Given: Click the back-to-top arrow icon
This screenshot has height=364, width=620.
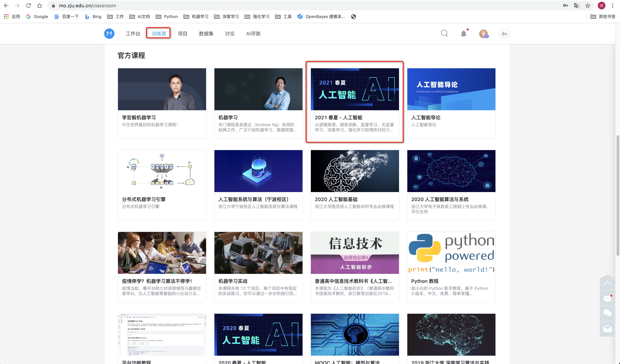Looking at the screenshot, I should (607, 283).
